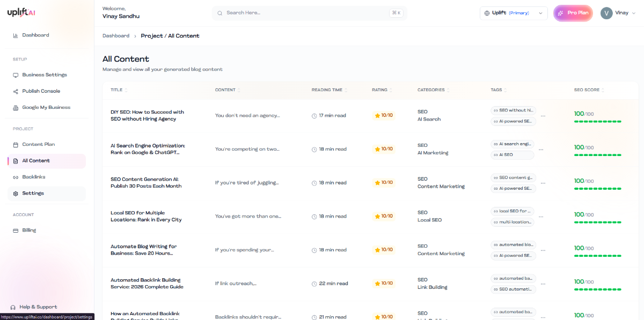Click the search magnifier icon
This screenshot has height=320, width=644.
220,13
